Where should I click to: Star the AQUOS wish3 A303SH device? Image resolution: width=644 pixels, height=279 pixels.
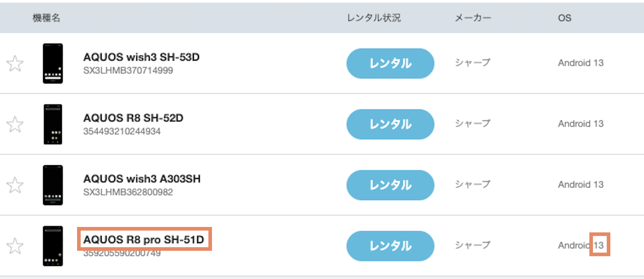click(x=15, y=185)
